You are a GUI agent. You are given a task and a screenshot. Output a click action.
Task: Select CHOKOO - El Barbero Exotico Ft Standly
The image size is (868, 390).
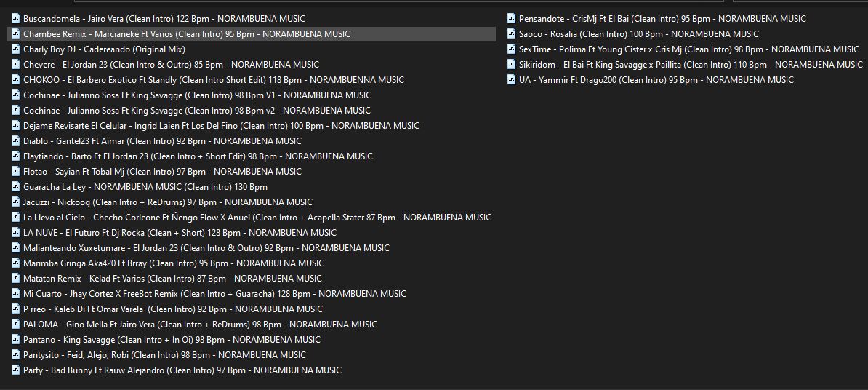point(214,80)
